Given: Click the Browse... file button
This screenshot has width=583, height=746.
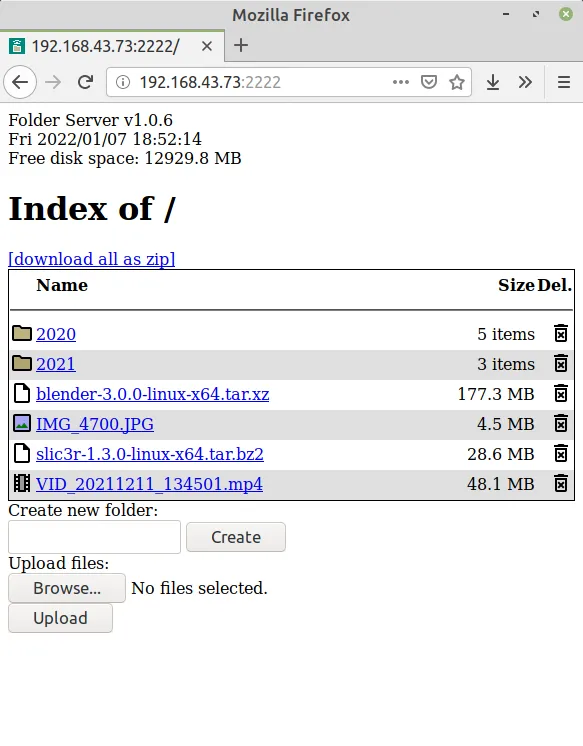Looking at the screenshot, I should [67, 588].
